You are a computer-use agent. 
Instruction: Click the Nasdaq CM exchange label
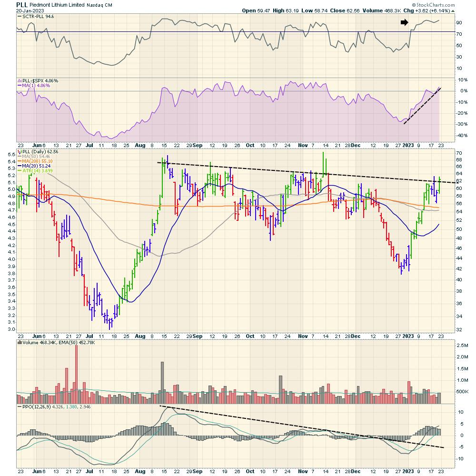pos(99,5)
